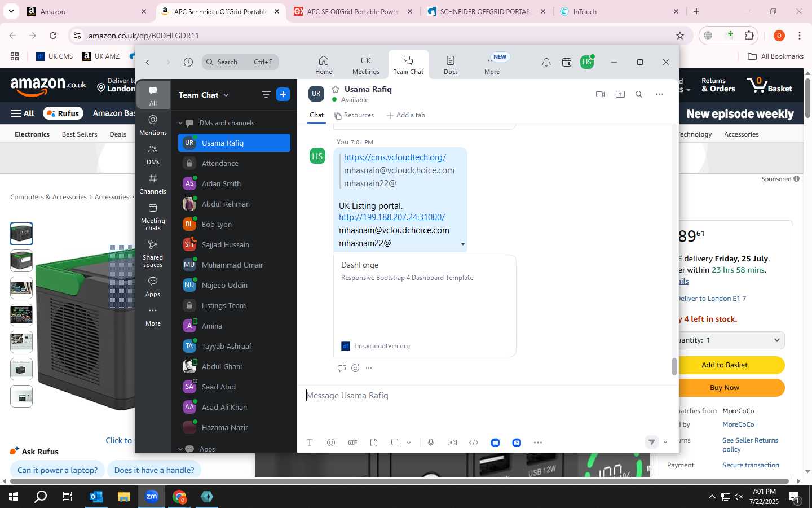Open the Zoom history clock icon
The image size is (812, 508).
pyautogui.click(x=188, y=62)
